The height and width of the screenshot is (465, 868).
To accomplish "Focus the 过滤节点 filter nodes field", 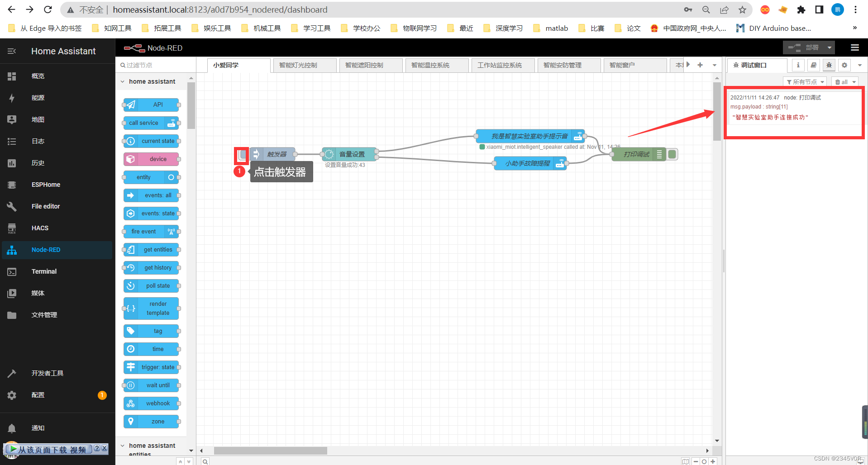I will pyautogui.click(x=156, y=65).
